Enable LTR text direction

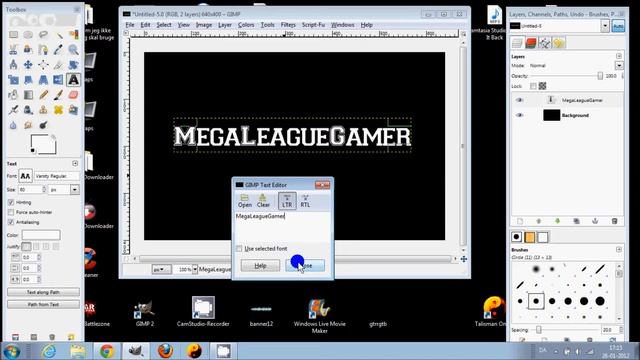tap(287, 201)
